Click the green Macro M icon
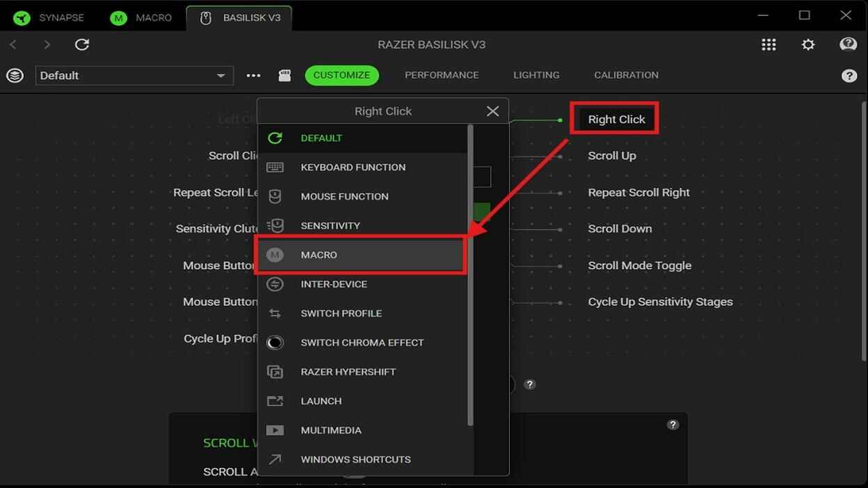The width and height of the screenshot is (868, 488). pyautogui.click(x=118, y=18)
